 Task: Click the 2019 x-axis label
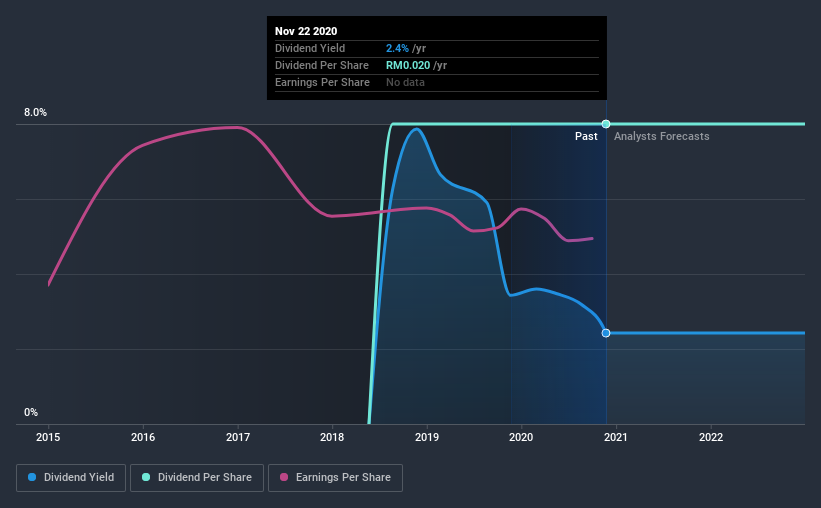point(427,437)
